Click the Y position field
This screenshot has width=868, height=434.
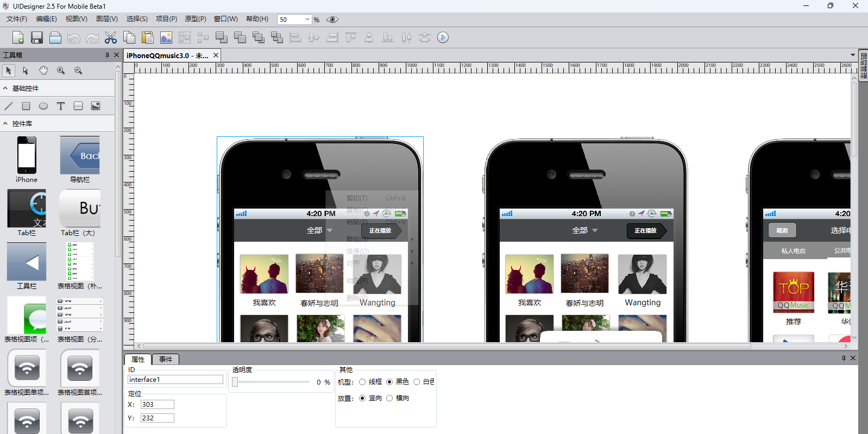(158, 418)
